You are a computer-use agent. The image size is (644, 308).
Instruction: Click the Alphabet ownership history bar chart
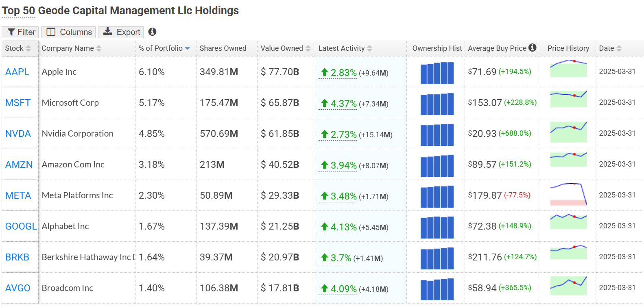437,228
